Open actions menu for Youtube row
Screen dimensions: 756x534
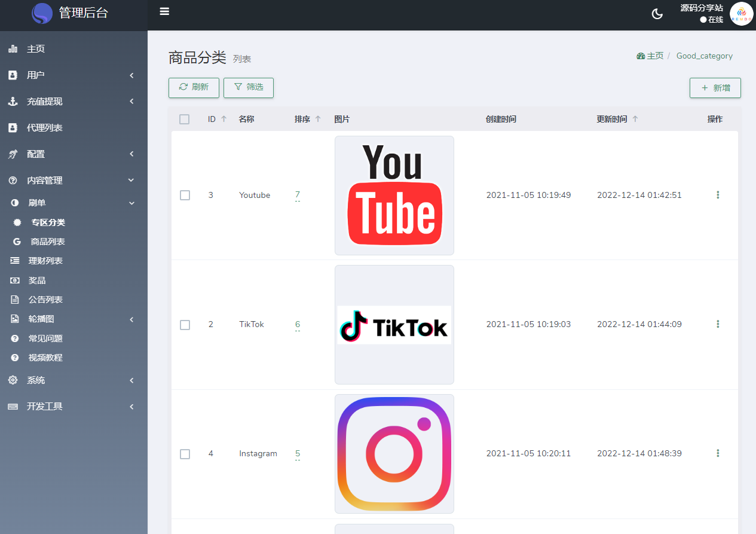tap(718, 195)
